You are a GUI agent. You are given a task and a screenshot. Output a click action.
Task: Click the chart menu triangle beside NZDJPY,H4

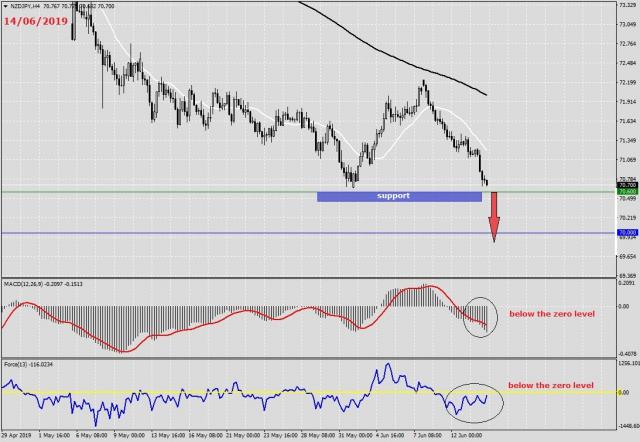click(5, 6)
